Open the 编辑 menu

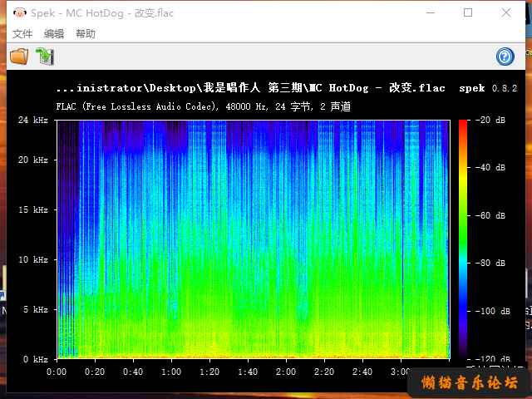click(x=54, y=34)
